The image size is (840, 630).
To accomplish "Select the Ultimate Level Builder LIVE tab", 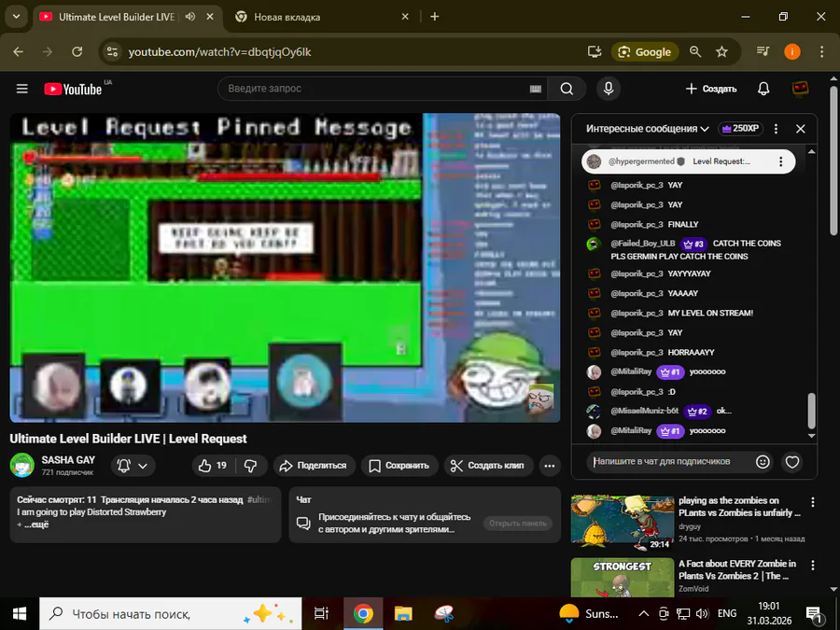I will (x=117, y=17).
